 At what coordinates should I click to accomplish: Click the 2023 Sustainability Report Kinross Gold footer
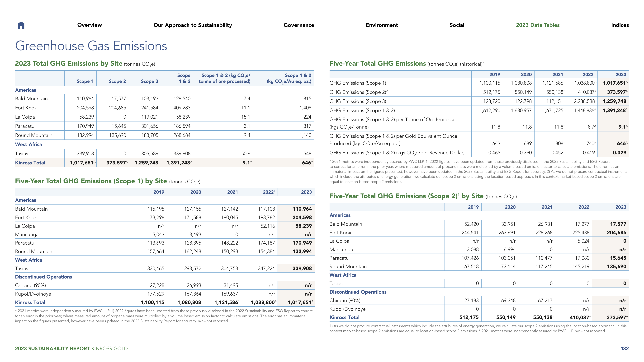point(71,349)
